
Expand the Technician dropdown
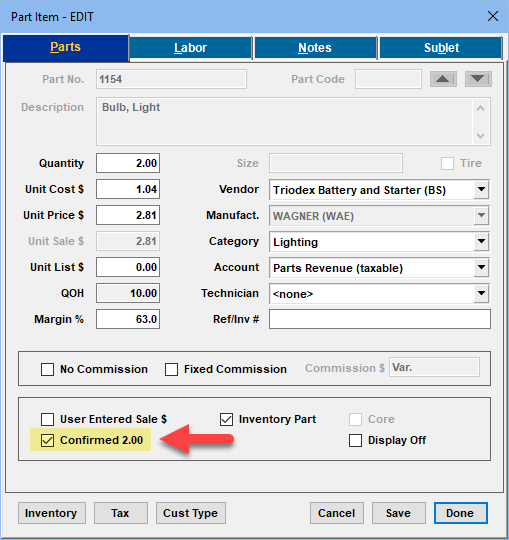[x=481, y=293]
